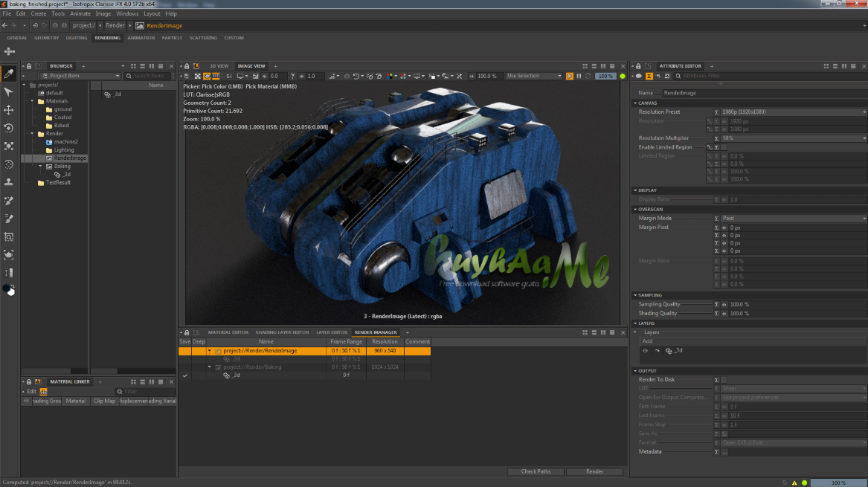Click the checkerboard background icon
This screenshot has height=487, width=868.
[198, 76]
